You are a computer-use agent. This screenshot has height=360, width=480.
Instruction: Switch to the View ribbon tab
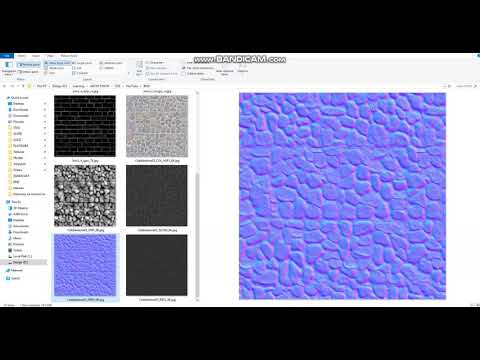tap(50, 56)
